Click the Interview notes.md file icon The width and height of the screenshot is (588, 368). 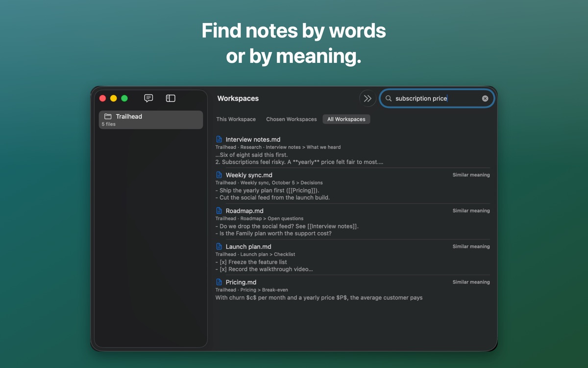[x=220, y=139]
